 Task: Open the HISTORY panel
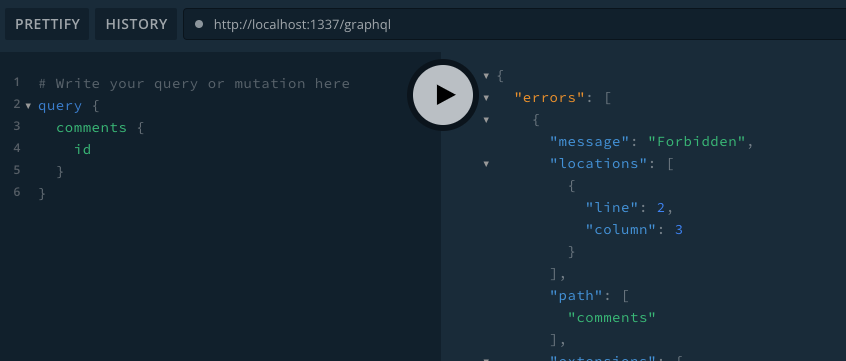click(x=136, y=24)
